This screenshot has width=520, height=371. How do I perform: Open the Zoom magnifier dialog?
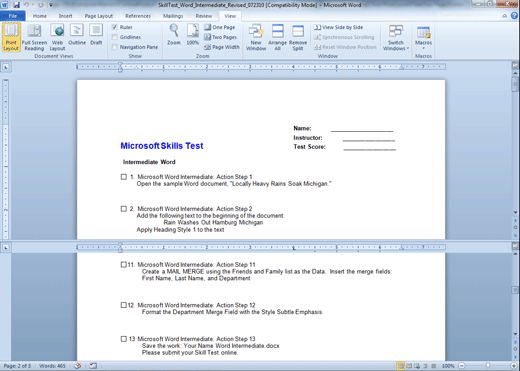174,35
